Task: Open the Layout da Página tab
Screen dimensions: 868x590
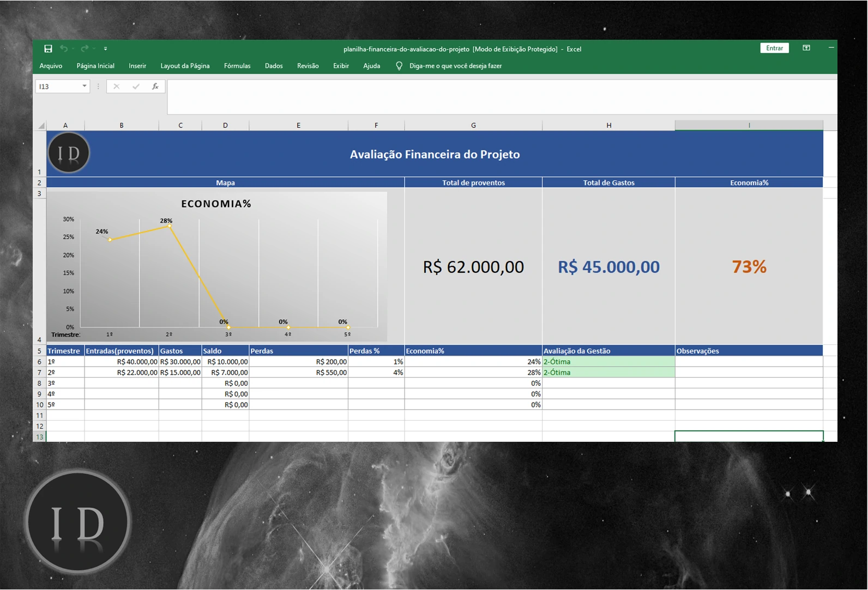Action: click(x=185, y=66)
